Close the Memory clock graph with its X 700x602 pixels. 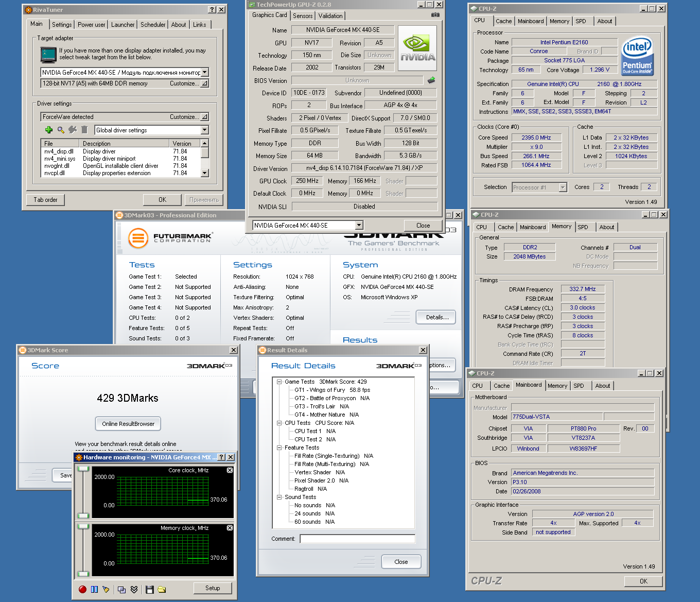coord(230,528)
